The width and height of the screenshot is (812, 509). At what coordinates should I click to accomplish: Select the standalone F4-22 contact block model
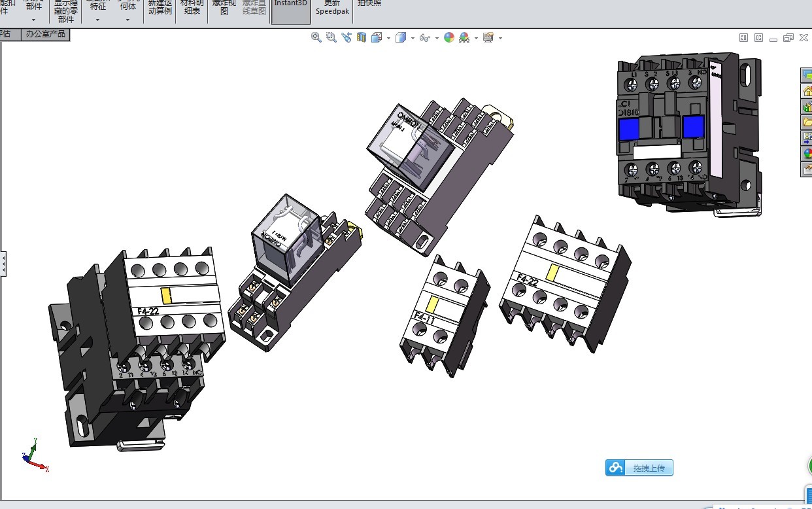[x=565, y=283]
